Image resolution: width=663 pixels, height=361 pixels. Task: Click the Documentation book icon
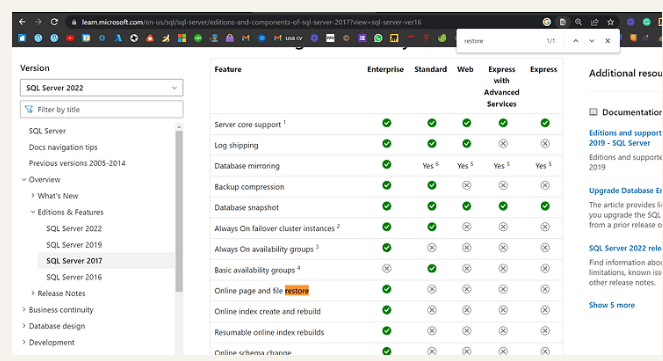pyautogui.click(x=593, y=112)
